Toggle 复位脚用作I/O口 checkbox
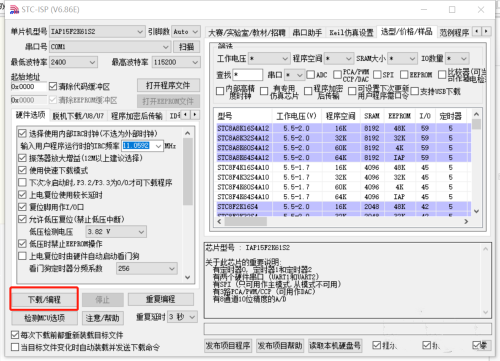The image size is (500, 361). 22,207
